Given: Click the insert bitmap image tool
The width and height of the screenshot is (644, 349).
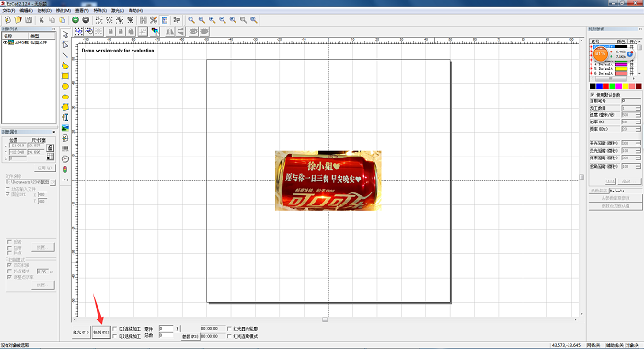Looking at the screenshot, I should pos(65,128).
